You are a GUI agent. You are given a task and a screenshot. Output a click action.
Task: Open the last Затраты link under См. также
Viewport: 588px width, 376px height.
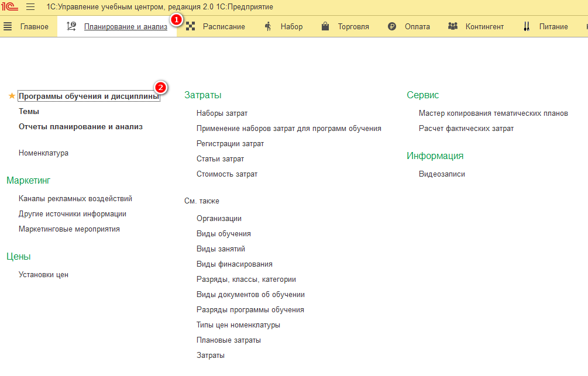pyautogui.click(x=211, y=356)
